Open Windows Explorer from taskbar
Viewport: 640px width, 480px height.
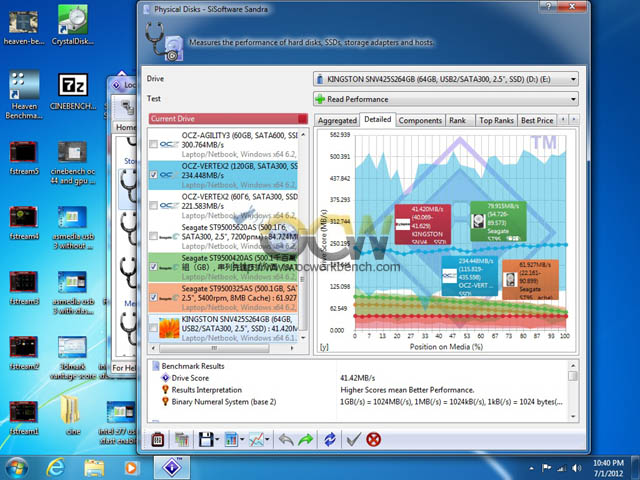point(94,468)
